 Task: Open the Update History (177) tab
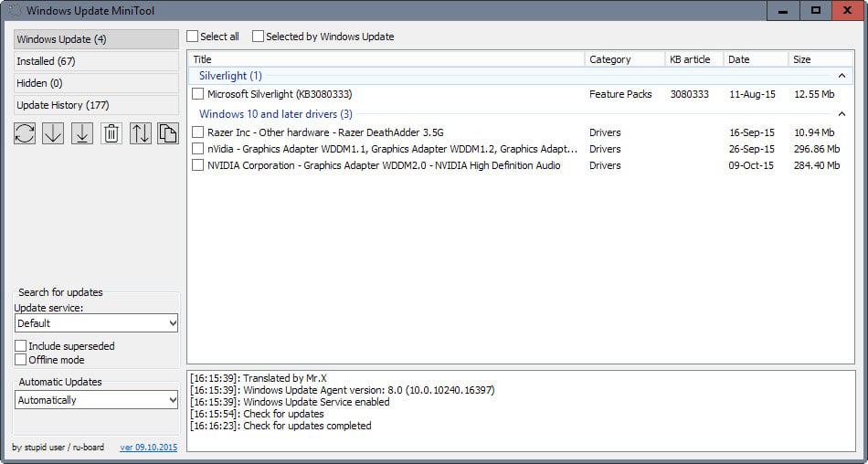96,105
